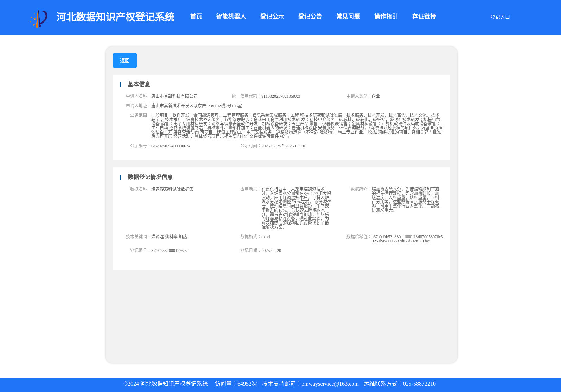Go to 登记公示 page
This screenshot has height=392, width=561.
272,17
